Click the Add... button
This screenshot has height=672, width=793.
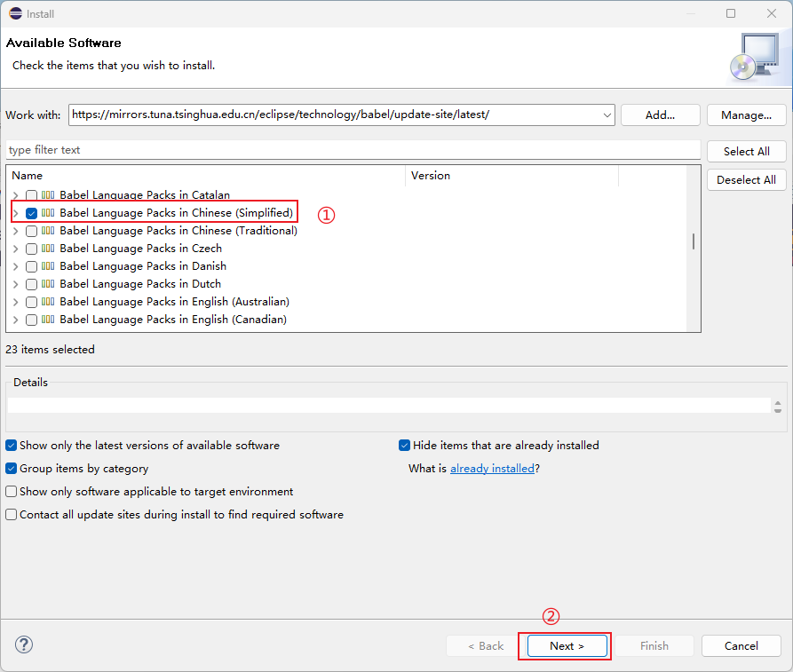[660, 115]
